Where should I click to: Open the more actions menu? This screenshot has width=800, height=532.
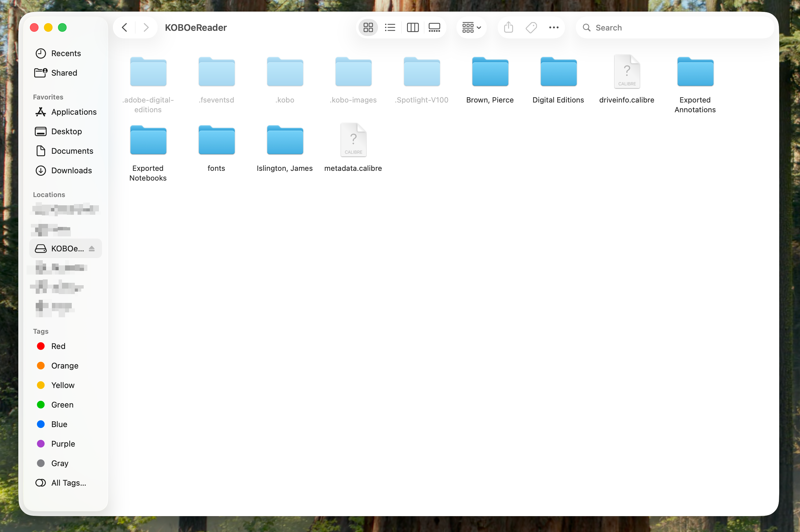[x=554, y=27]
